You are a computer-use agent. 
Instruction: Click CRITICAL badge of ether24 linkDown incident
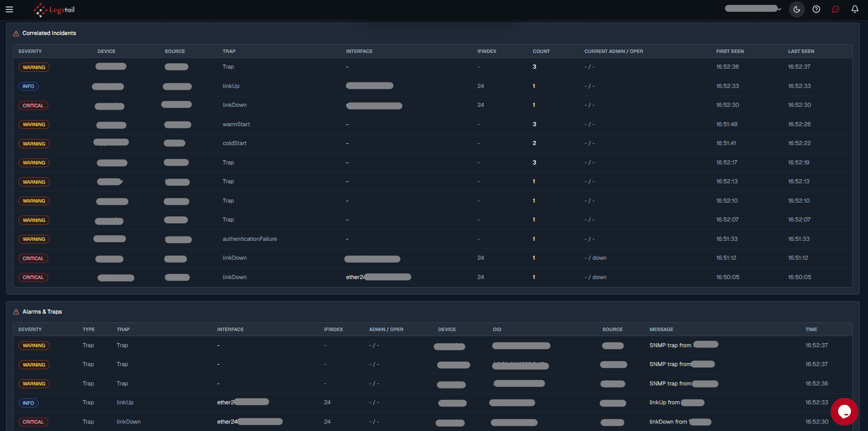[33, 277]
